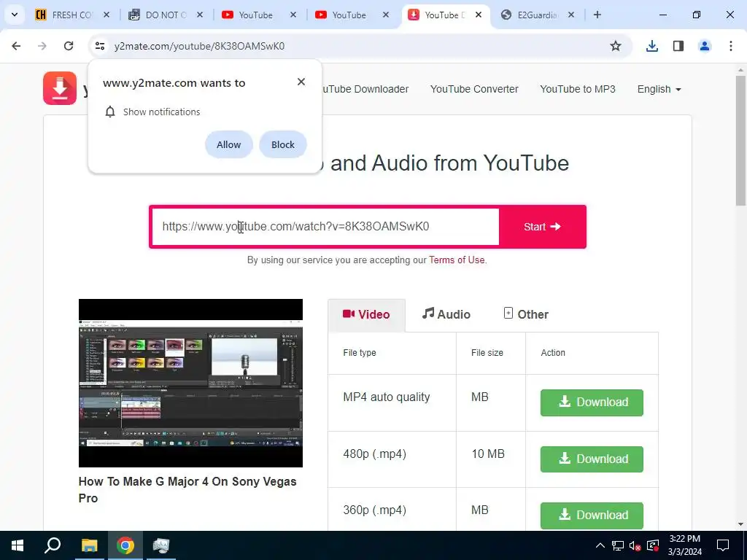Dismiss the notification permission popup
The height and width of the screenshot is (560, 747).
click(301, 82)
